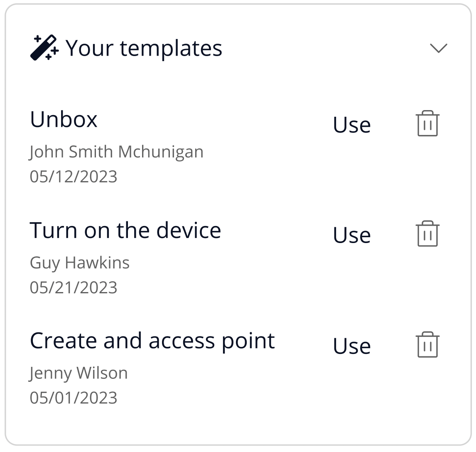Click the 05/21/2023 template date
Image resolution: width=476 pixels, height=452 pixels.
point(74,287)
